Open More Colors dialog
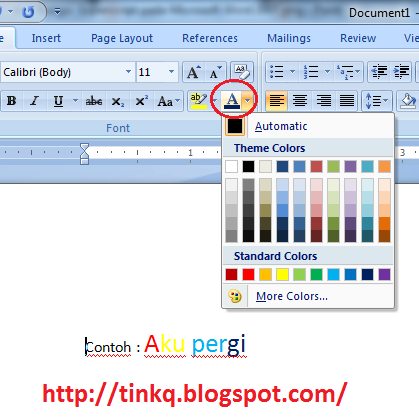The image size is (419, 420). tap(308, 296)
